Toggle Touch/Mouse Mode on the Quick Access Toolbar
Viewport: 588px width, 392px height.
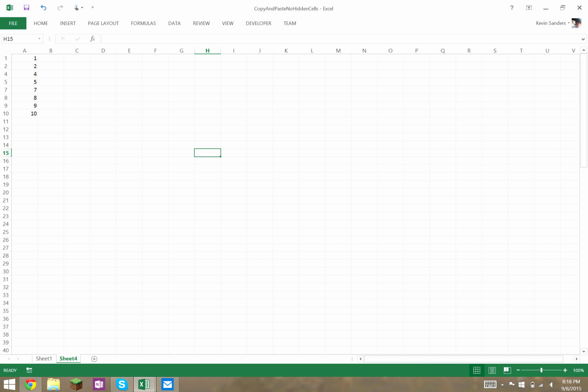click(x=77, y=7)
